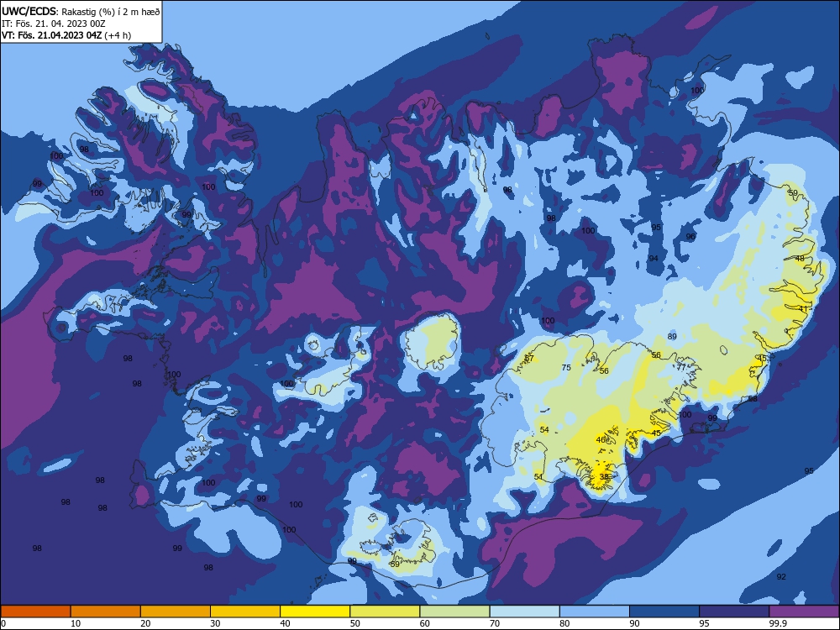Click the legend tick label 99.9
The height and width of the screenshot is (630, 840).
777,623
